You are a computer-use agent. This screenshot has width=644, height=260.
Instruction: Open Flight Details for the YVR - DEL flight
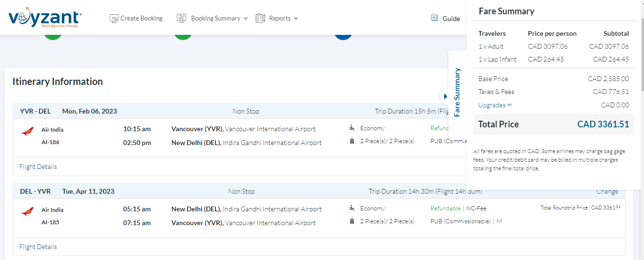(x=38, y=166)
